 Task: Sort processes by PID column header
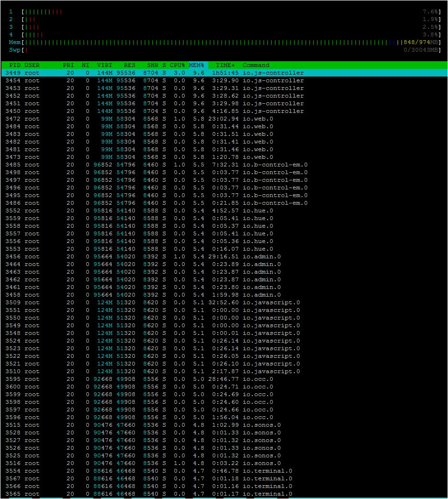coord(15,65)
